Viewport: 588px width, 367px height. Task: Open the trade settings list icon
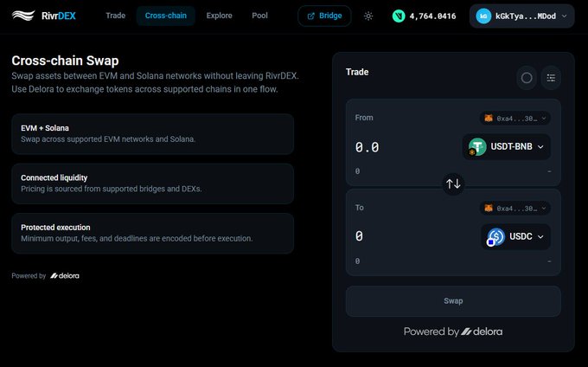551,78
